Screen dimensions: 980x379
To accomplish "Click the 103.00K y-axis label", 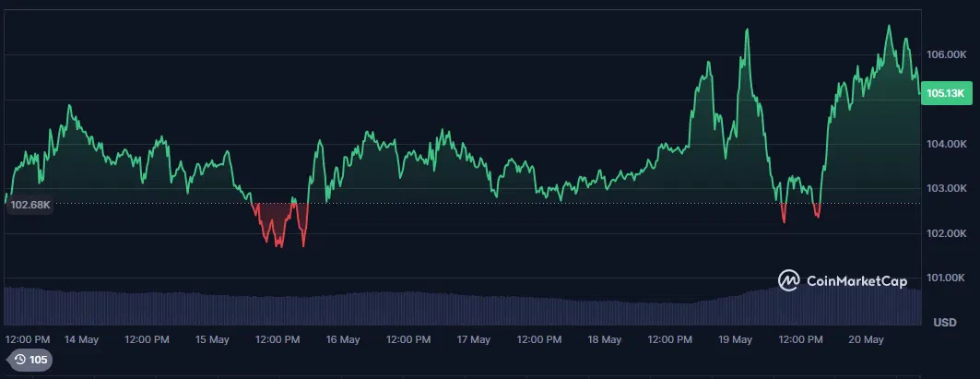I will (947, 189).
